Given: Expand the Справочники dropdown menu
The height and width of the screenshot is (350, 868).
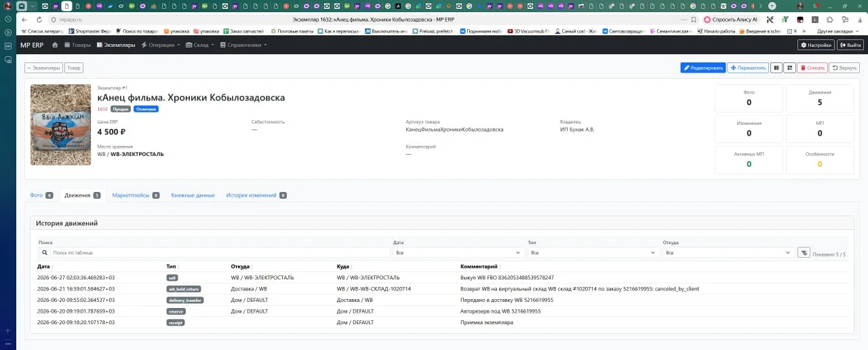Looking at the screenshot, I should point(243,45).
